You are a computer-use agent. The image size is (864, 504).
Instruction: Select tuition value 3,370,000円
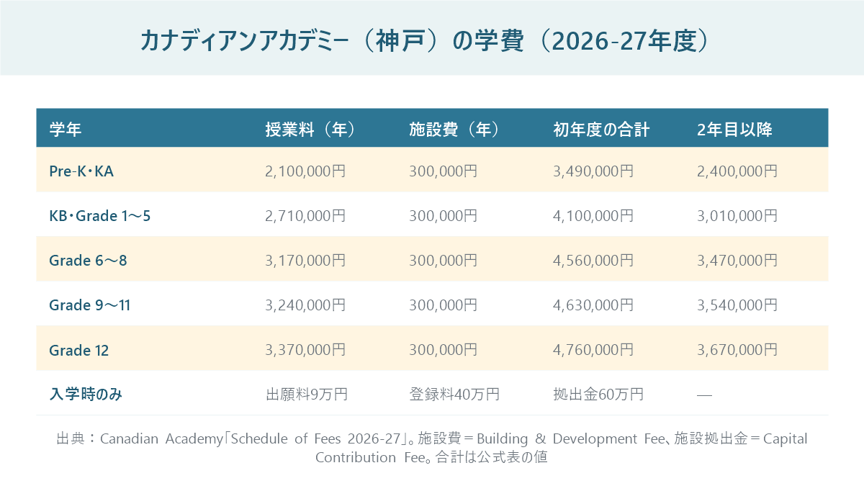tap(305, 350)
